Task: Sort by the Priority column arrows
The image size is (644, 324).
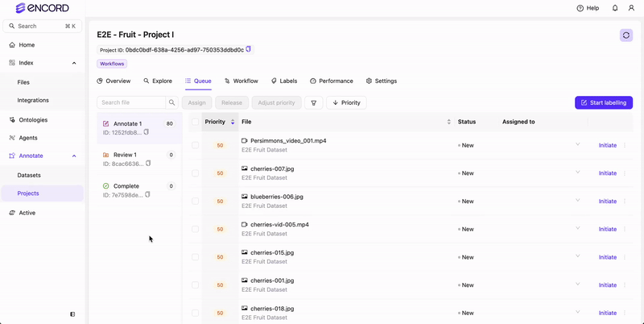Action: 233,122
